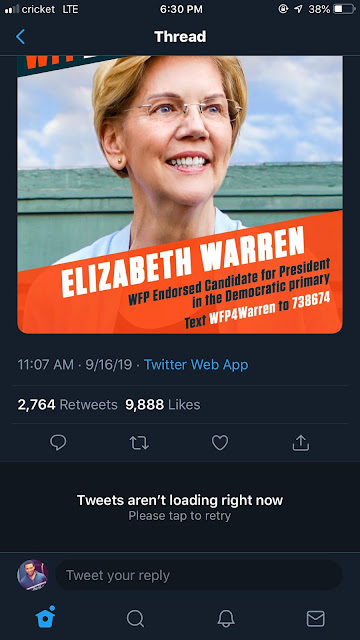360x640 pixels.
Task: Tap the 'Tweet your reply' field
Action: click(199, 576)
